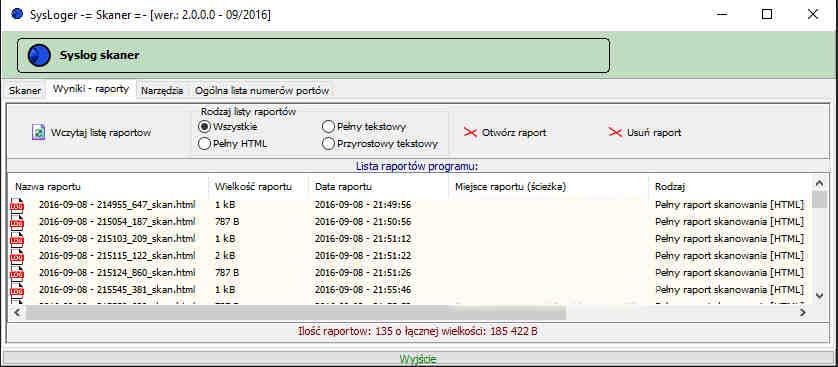
Task: Select report 2016-09-08 - 215545_381_skan.html
Action: coord(117,290)
